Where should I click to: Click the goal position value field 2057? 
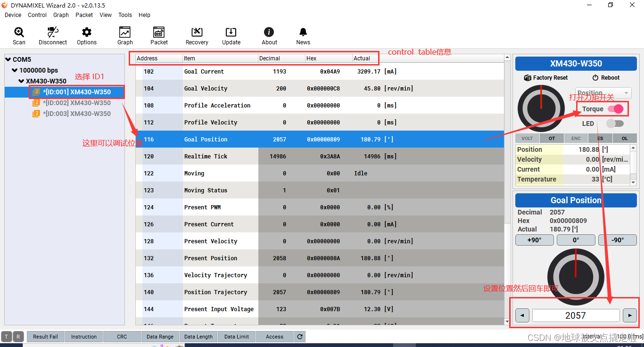tap(576, 315)
